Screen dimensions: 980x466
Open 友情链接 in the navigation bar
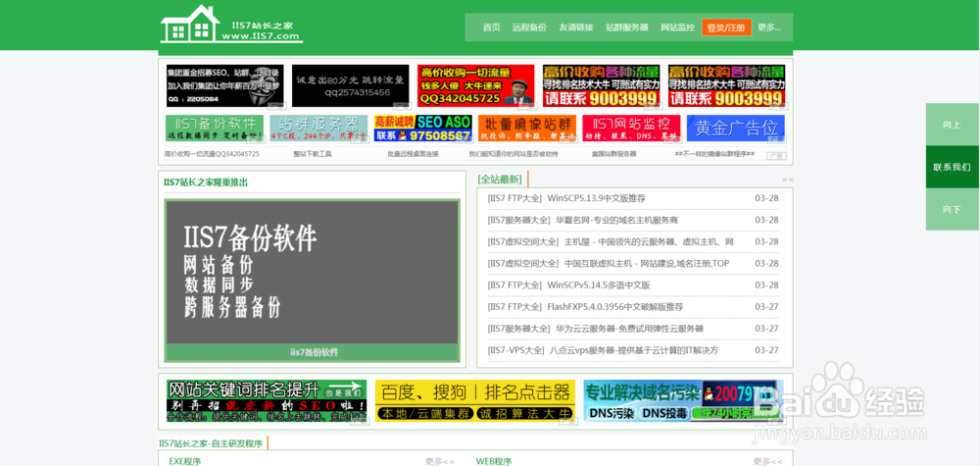[576, 27]
